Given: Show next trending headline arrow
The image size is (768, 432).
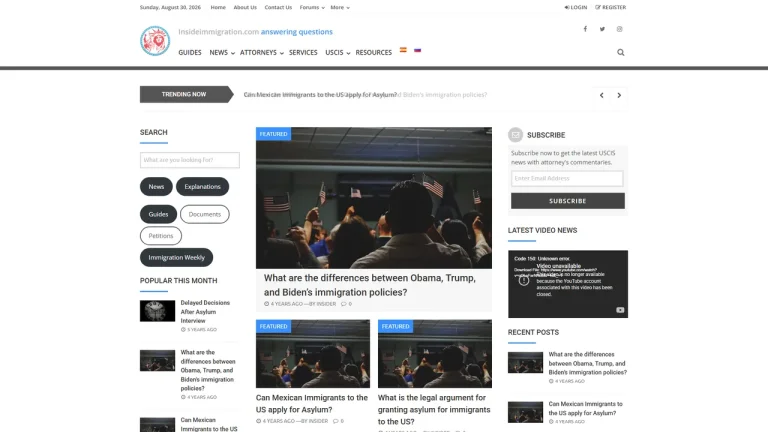Looking at the screenshot, I should [619, 95].
